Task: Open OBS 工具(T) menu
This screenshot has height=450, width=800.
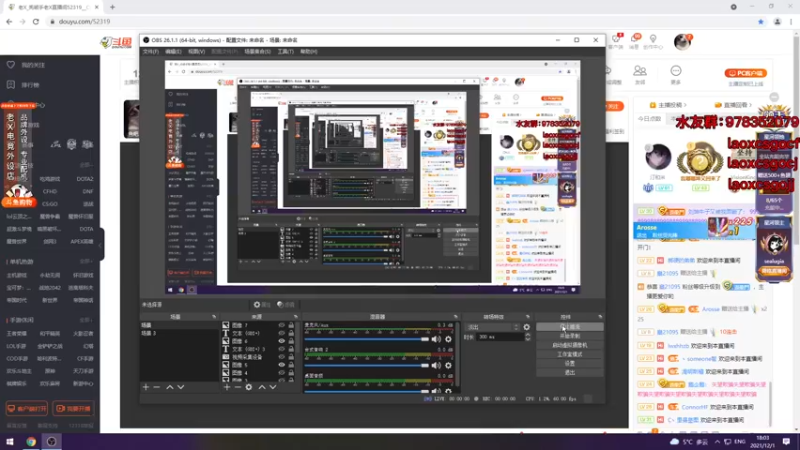Action: (x=285, y=52)
